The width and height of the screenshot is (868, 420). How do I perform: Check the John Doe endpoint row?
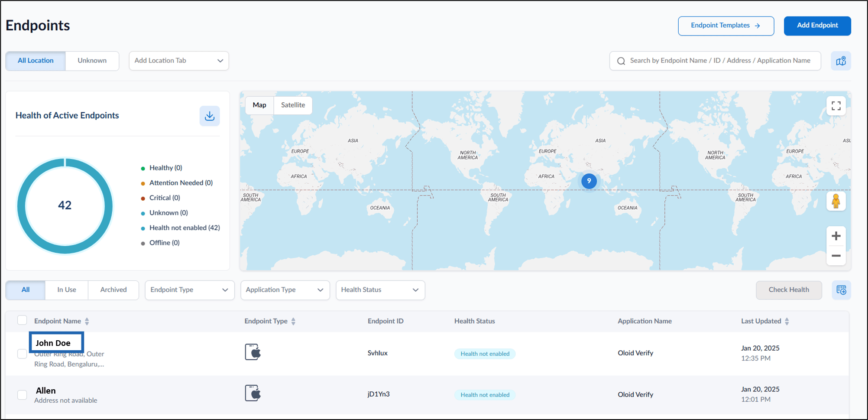[22, 354]
